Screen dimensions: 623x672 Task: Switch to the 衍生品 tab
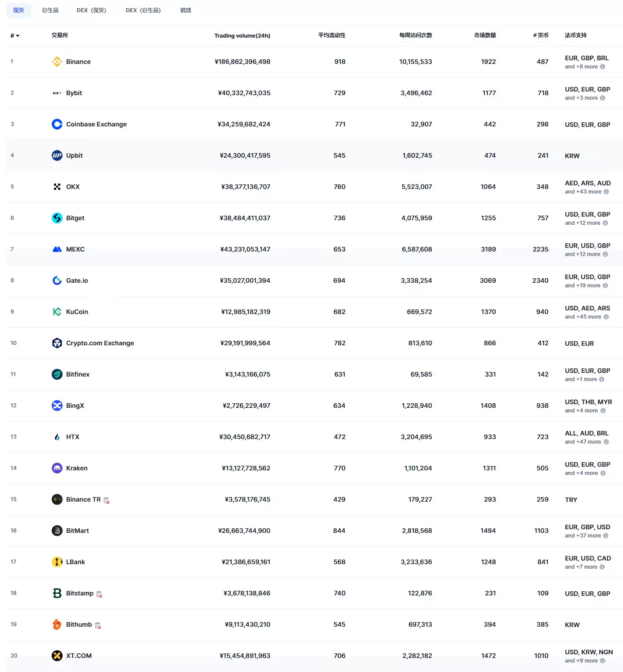(50, 10)
